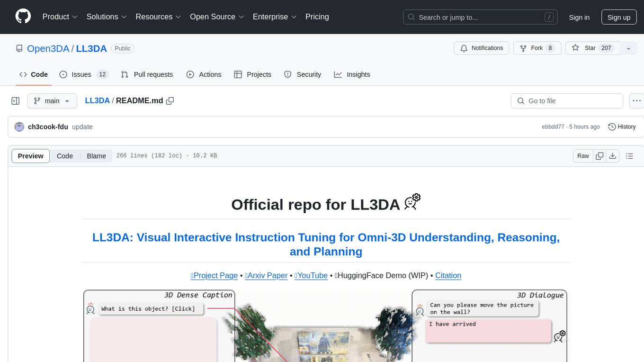Open the star lists dropdown arrow
This screenshot has height=362, width=644.
pyautogui.click(x=628, y=48)
